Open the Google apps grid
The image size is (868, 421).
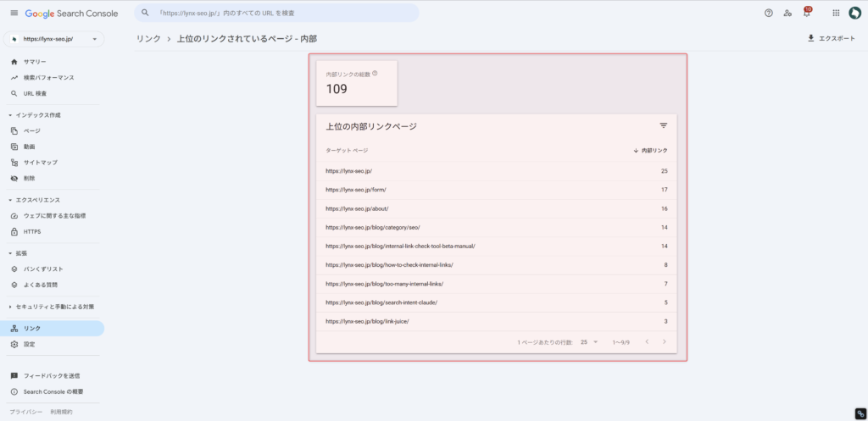click(x=836, y=14)
